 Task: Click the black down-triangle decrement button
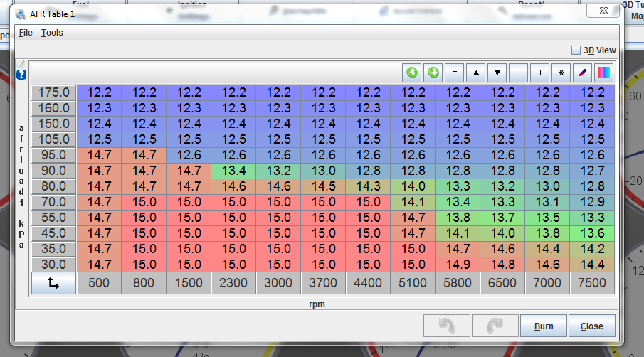(497, 73)
